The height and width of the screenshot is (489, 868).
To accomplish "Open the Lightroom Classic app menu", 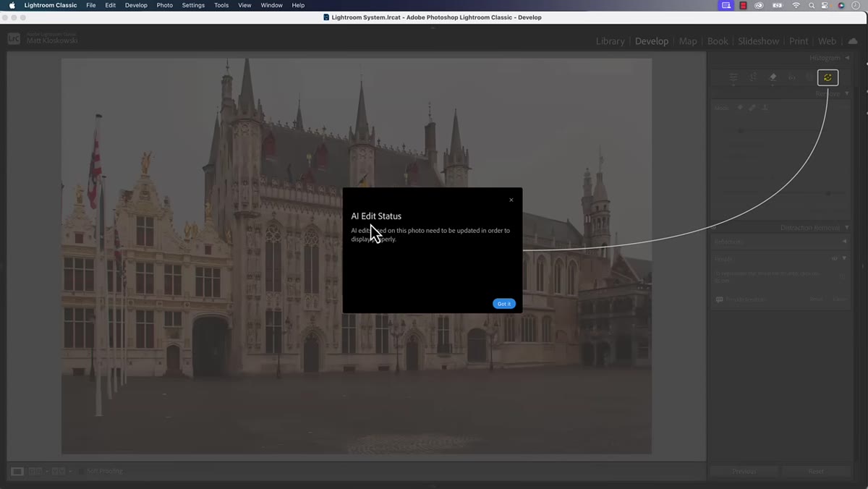I will coord(51,5).
